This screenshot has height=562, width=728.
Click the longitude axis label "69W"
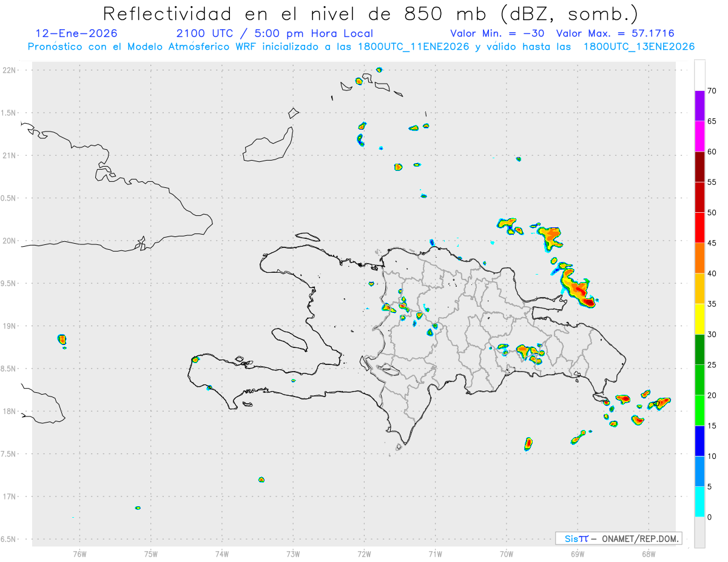578,554
